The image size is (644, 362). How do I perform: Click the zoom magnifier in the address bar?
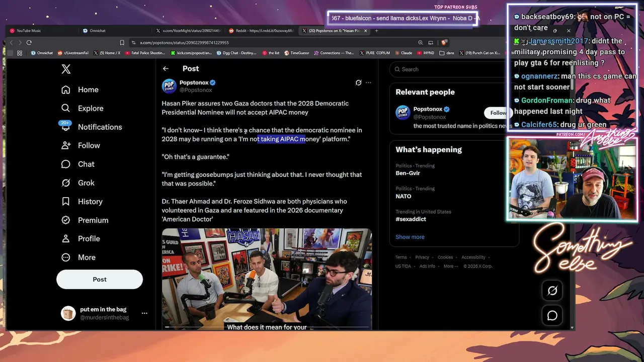[x=420, y=43]
